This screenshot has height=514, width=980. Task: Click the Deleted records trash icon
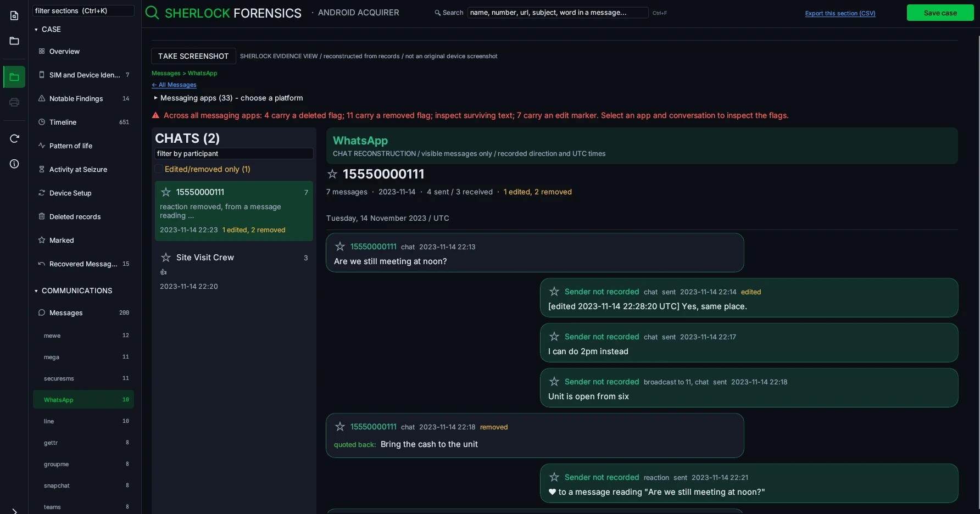(x=42, y=216)
